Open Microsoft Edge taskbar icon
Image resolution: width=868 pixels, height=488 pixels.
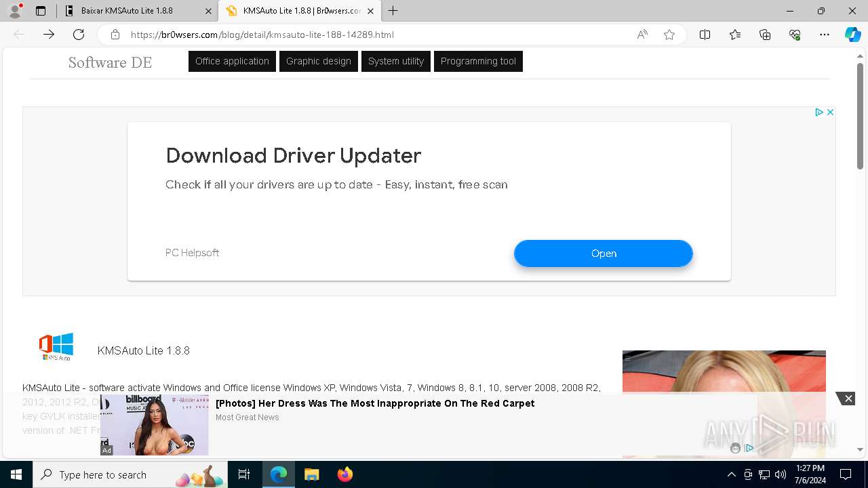coord(279,474)
